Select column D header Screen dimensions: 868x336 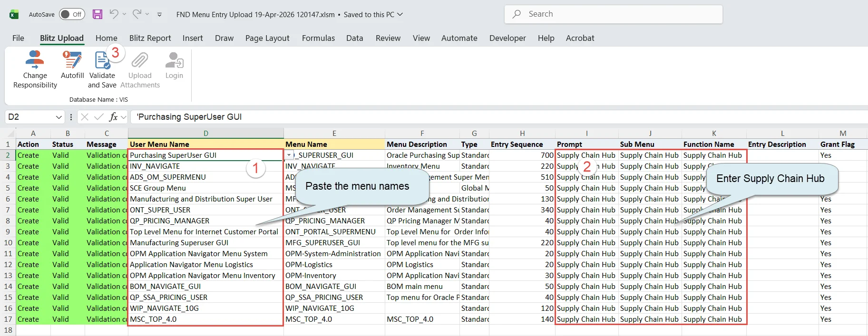tap(205, 134)
